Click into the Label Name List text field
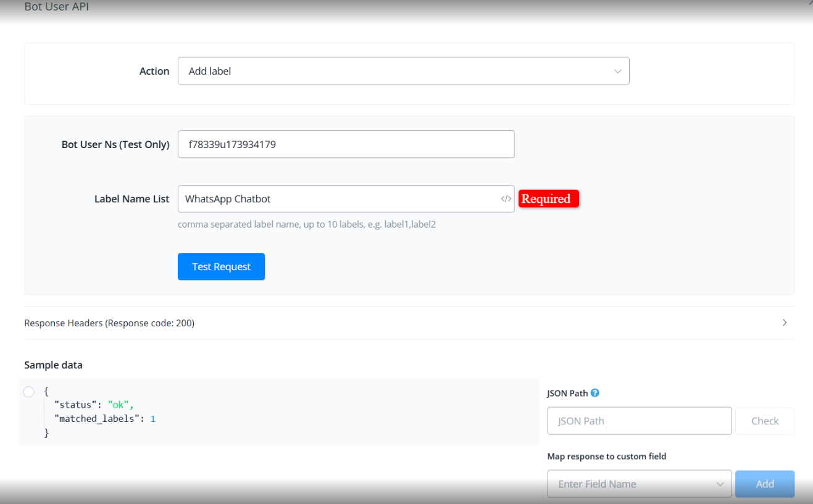Screen dimensions: 813x504 [x=338, y=199]
